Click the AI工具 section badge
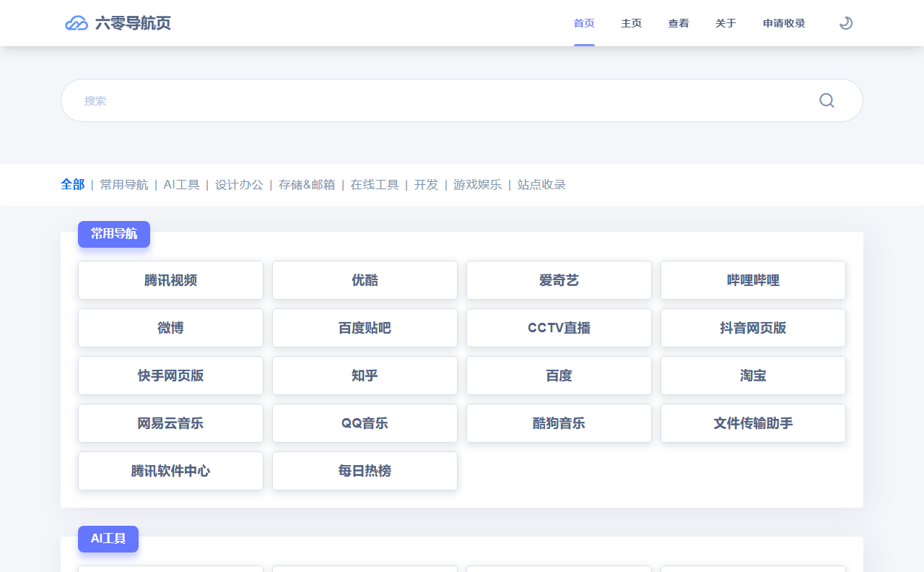This screenshot has width=924, height=572. 108,539
